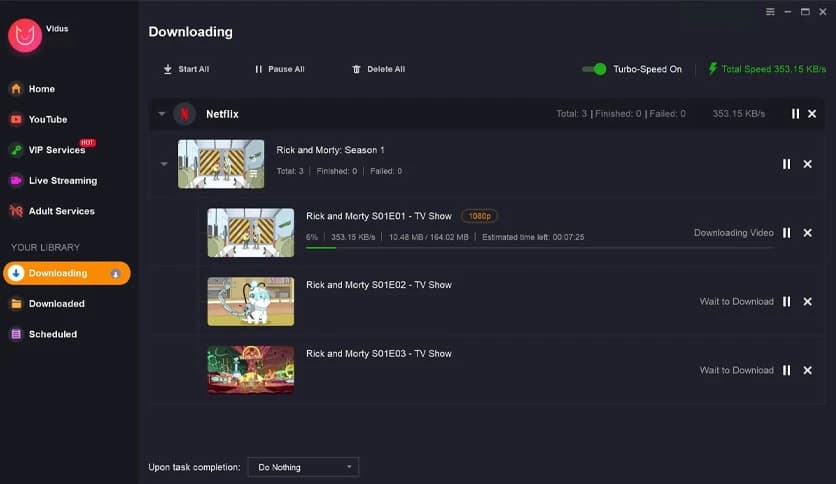The height and width of the screenshot is (484, 836).
Task: Open the hamburger menu in title bar
Action: pos(770,12)
